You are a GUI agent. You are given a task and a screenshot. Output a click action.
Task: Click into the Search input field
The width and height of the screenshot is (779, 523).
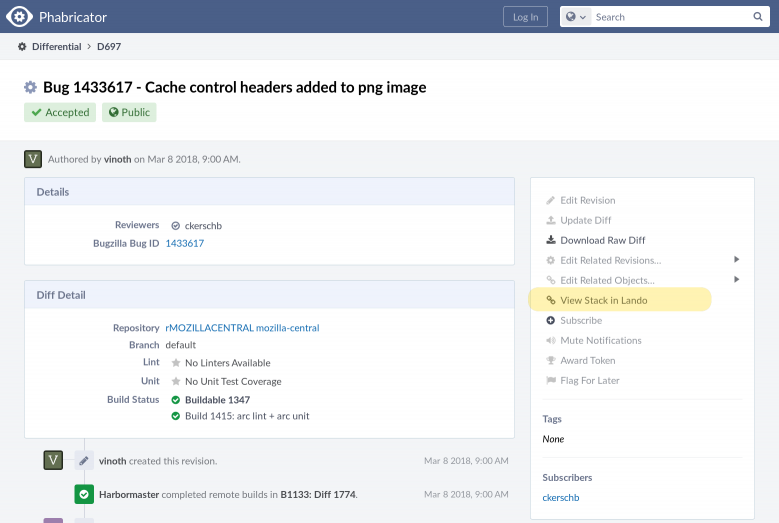pos(671,17)
